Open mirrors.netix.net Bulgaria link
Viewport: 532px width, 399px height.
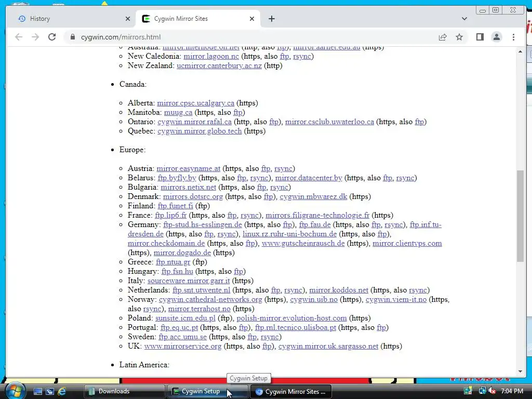pyautogui.click(x=188, y=187)
